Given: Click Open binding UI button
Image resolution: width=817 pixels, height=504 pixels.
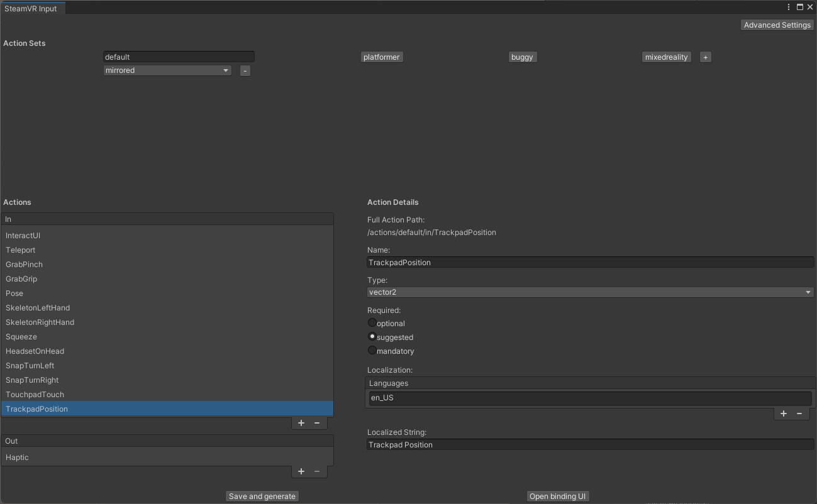Looking at the screenshot, I should click(x=558, y=496).
